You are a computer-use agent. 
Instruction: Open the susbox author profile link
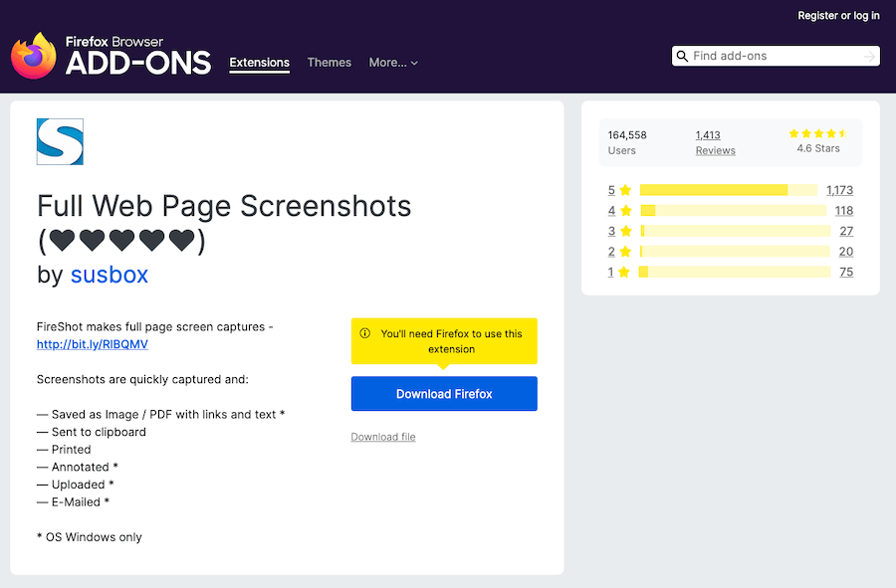110,275
